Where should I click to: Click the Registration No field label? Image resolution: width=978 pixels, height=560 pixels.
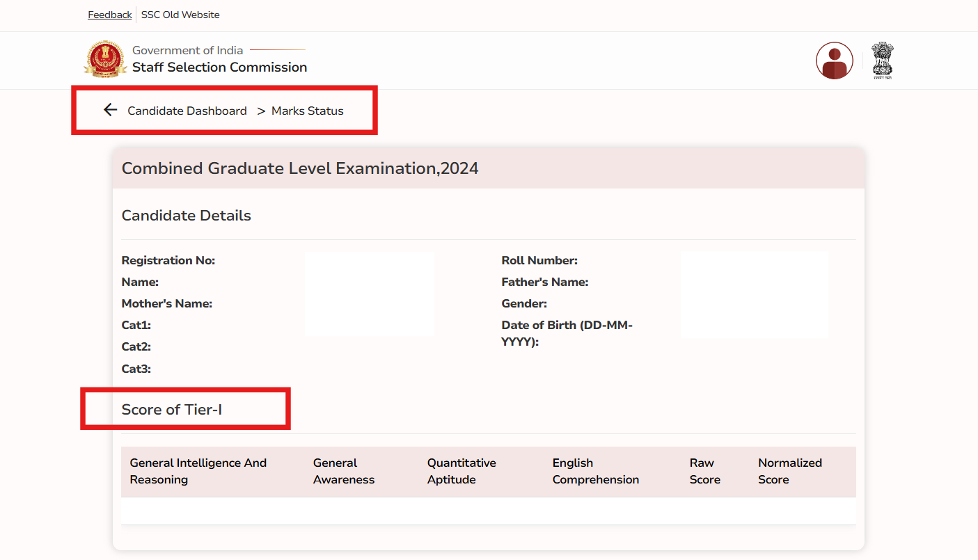pos(168,260)
